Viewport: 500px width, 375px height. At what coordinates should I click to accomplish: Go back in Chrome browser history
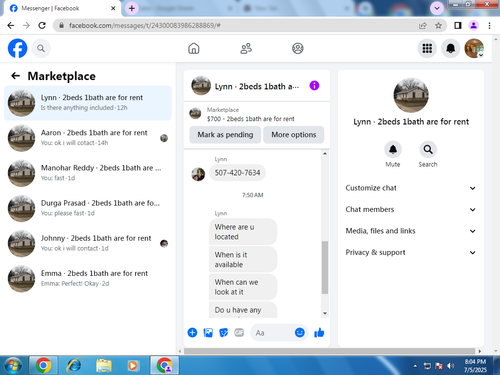point(11,25)
